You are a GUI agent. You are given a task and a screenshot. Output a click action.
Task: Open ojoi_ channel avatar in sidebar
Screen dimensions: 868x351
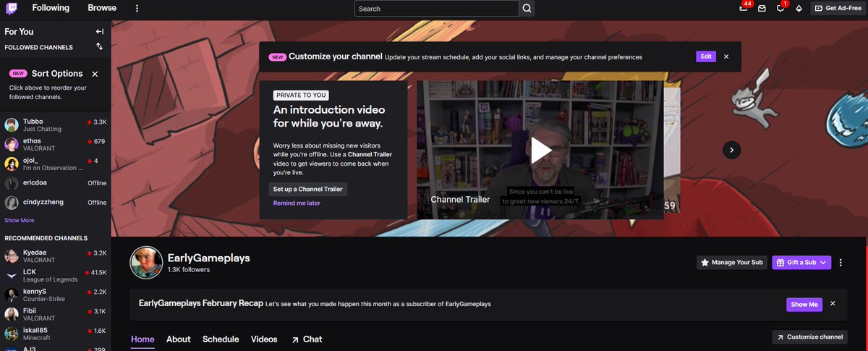[12, 164]
